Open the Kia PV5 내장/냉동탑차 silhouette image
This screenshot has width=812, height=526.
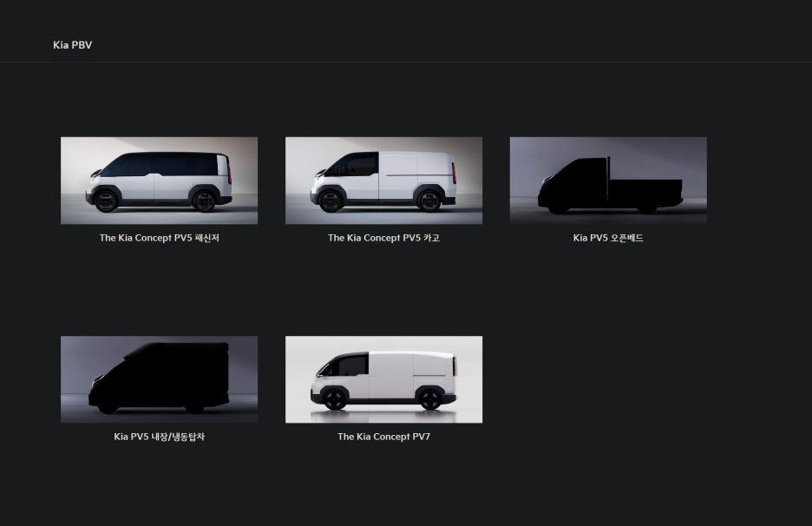[x=159, y=379]
